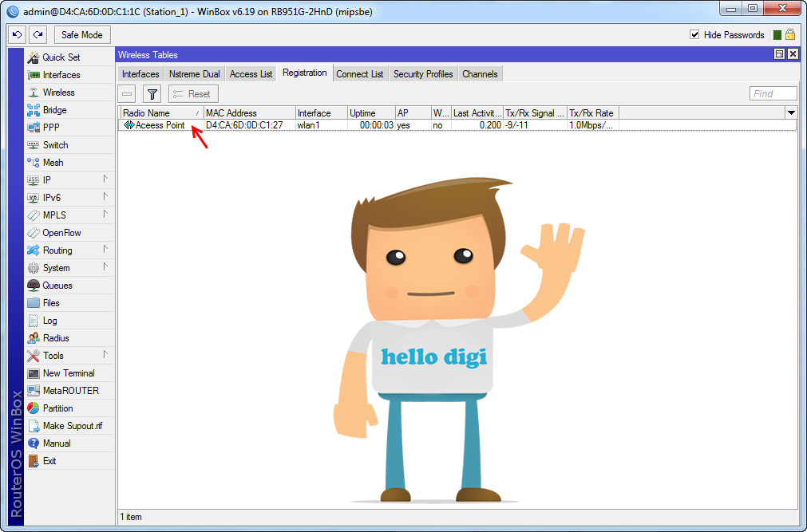Click the Reset button
The height and width of the screenshot is (532, 807).
pos(193,94)
